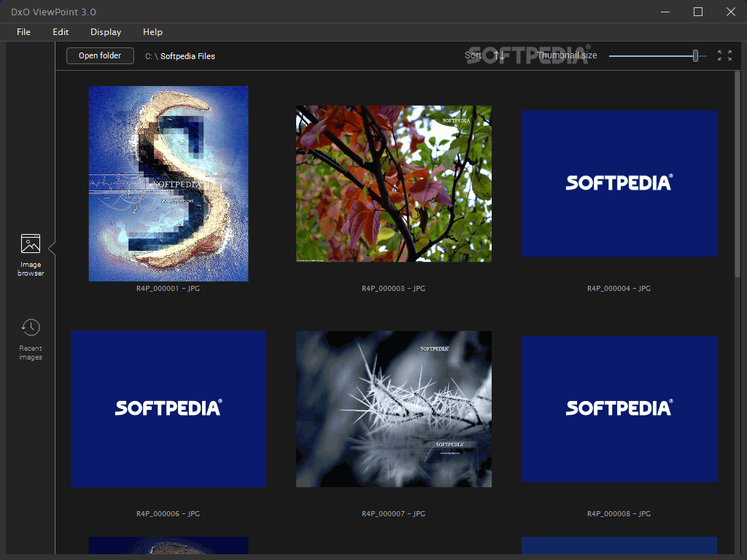This screenshot has width=747, height=560.
Task: Open the Recent images history icon
Action: pyautogui.click(x=31, y=327)
